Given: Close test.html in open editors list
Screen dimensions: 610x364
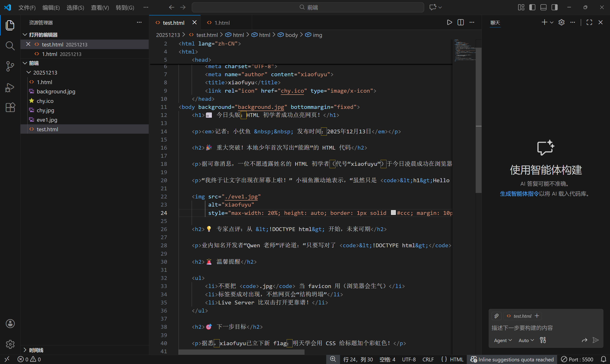Looking at the screenshot, I should pyautogui.click(x=28, y=44).
